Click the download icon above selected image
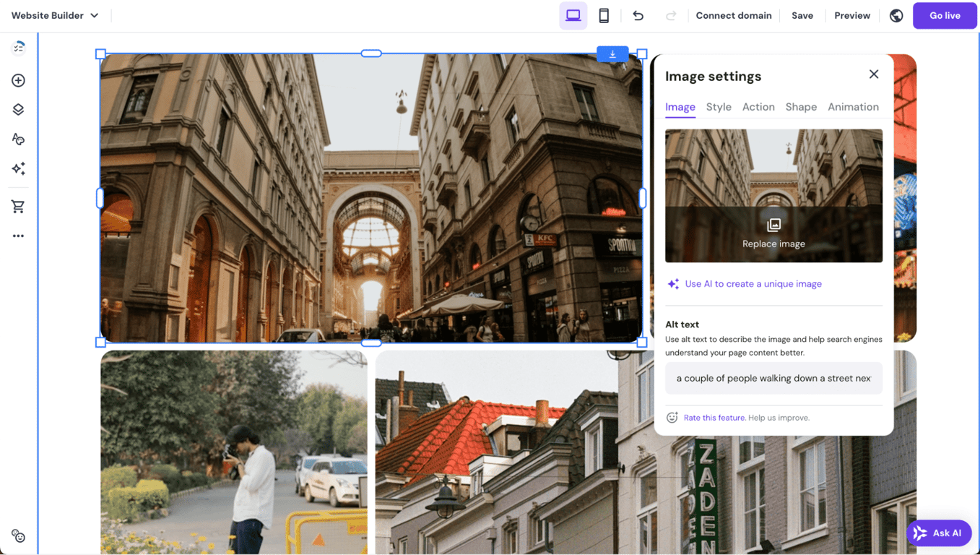This screenshot has height=555, width=980. point(612,53)
